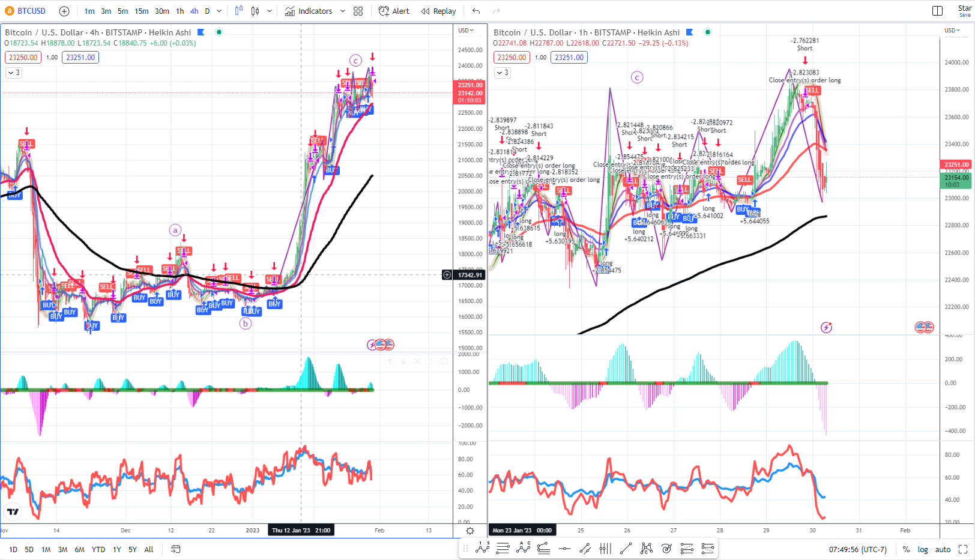Expand the chart type dropdown arrow

(x=270, y=11)
